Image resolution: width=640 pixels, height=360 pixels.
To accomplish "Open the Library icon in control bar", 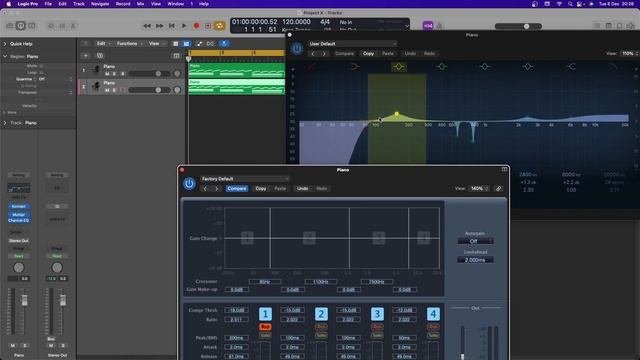I will pos(10,26).
